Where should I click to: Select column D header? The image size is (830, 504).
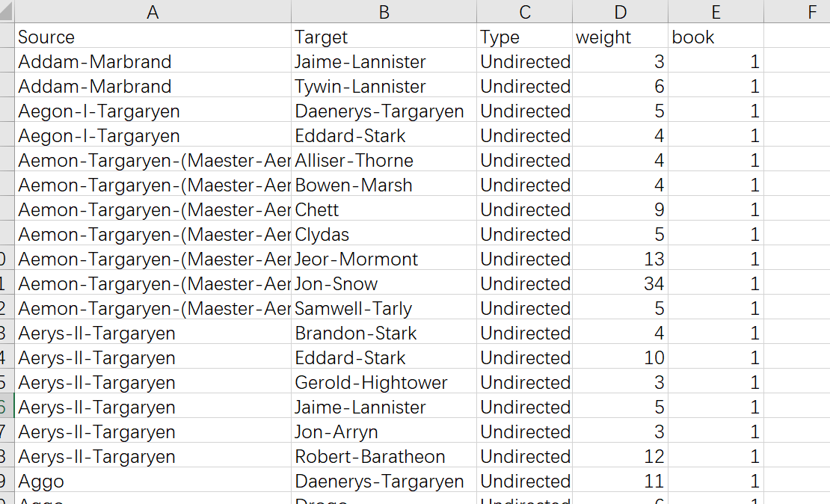pos(621,11)
